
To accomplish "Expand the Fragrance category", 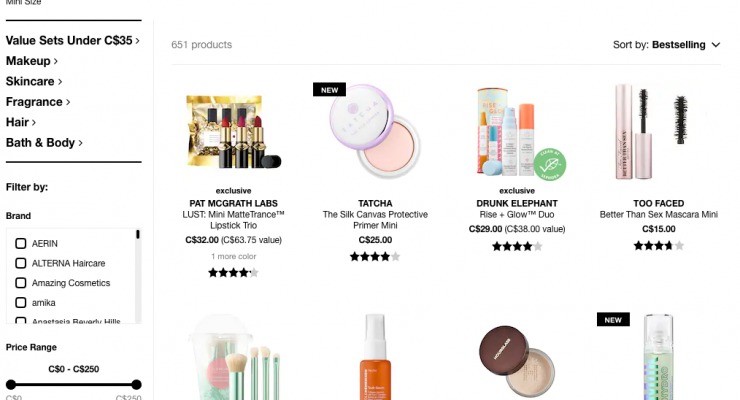I will pyautogui.click(x=38, y=102).
